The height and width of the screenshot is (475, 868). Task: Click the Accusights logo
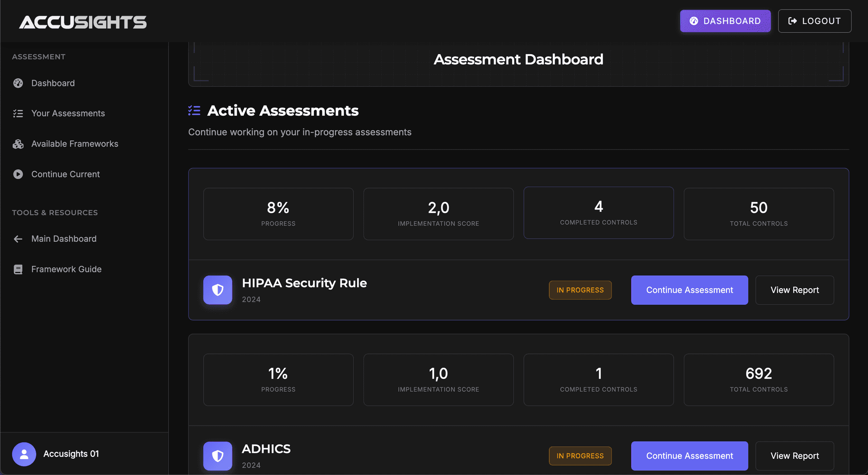83,22
